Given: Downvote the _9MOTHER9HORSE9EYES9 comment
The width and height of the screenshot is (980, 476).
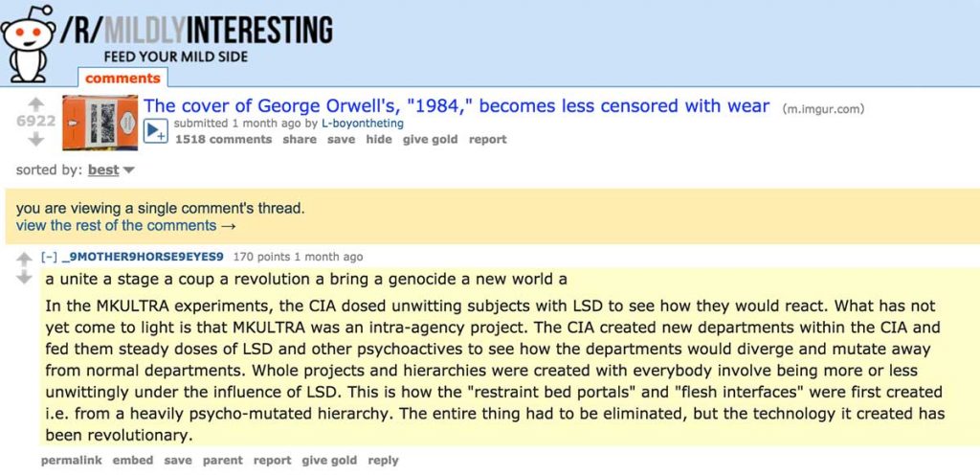Looking at the screenshot, I should click(x=24, y=277).
